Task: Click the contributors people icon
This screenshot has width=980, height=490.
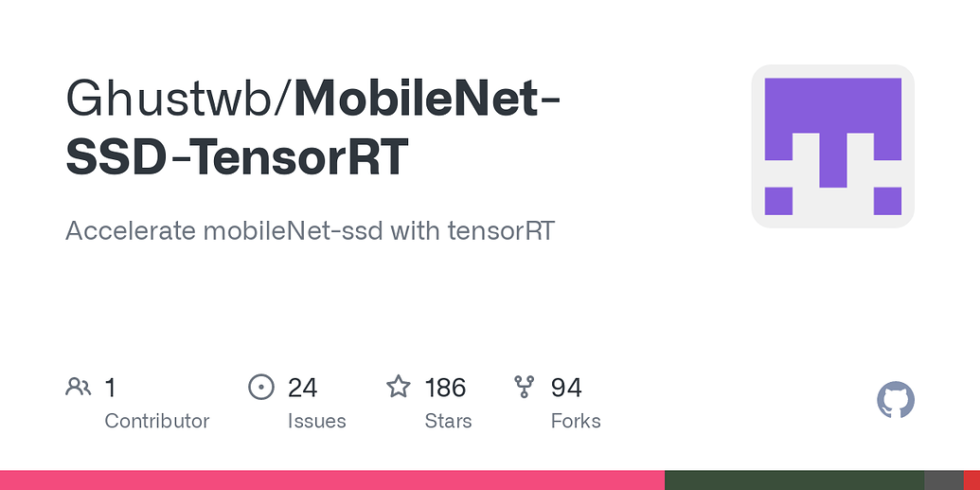Action: click(x=79, y=387)
